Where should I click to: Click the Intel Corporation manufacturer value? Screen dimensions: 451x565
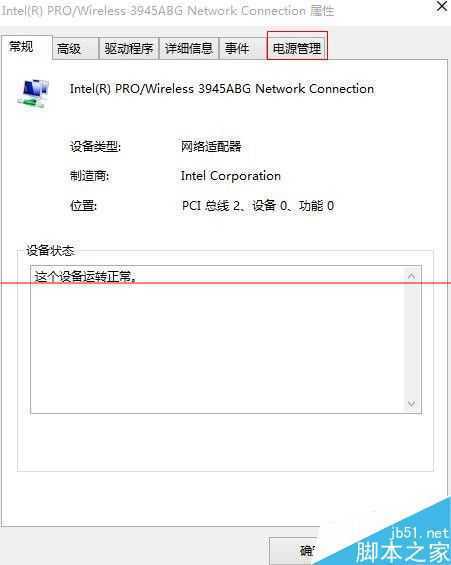(x=231, y=176)
